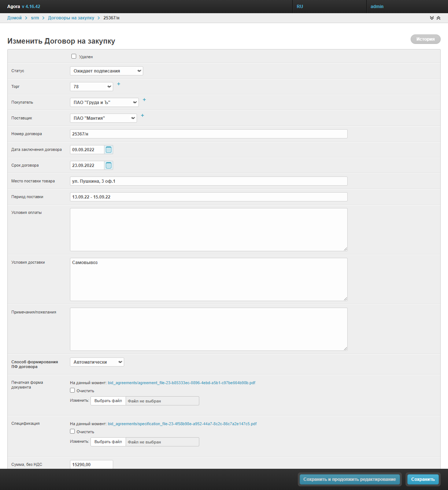The image size is (448, 490).
Task: Click into the Номер договора field
Action: (x=208, y=134)
